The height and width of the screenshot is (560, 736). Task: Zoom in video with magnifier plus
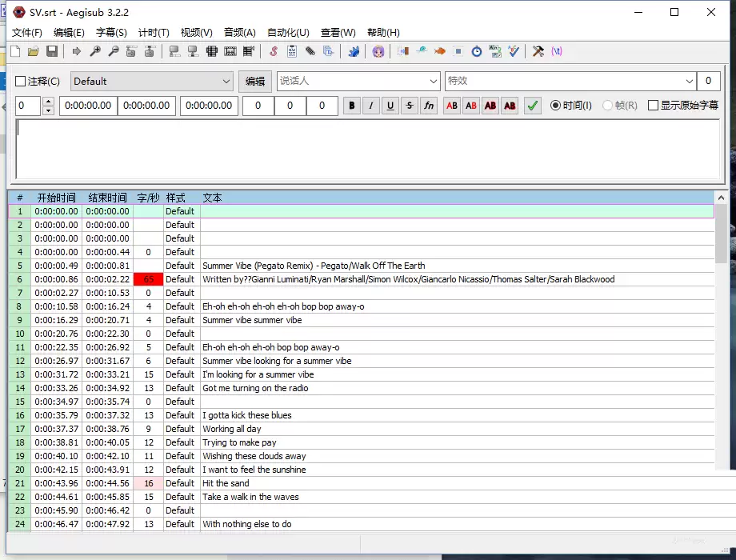95,51
